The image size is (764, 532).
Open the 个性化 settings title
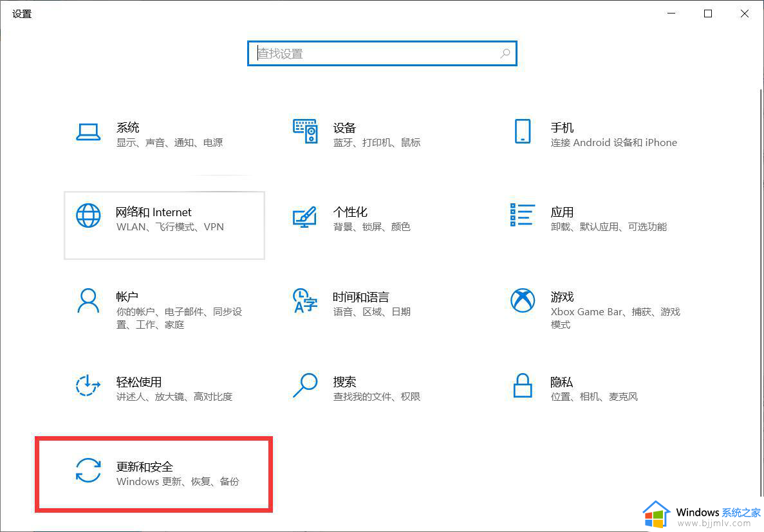tap(350, 212)
